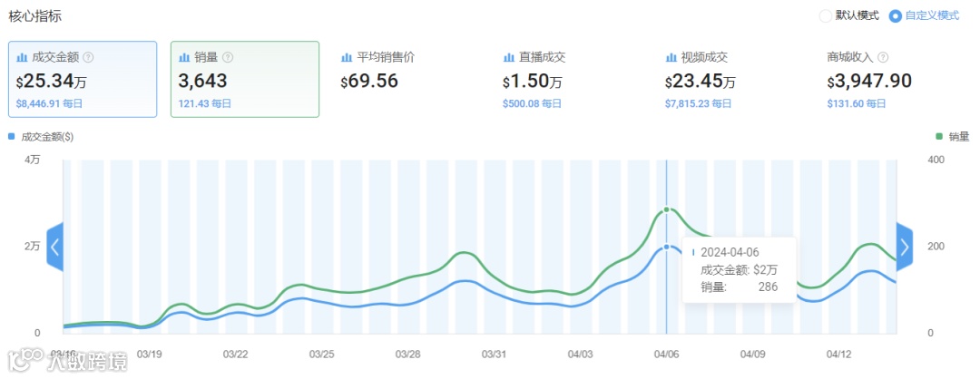Screen dimensions: 980x379
Task: Click bar chart icon on 平均销售价 card
Action: coord(347,57)
